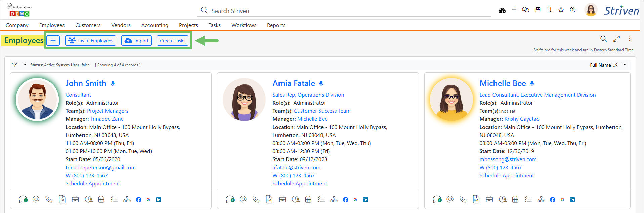Open the Employees menu
Image resolution: width=644 pixels, height=213 pixels.
click(x=52, y=25)
